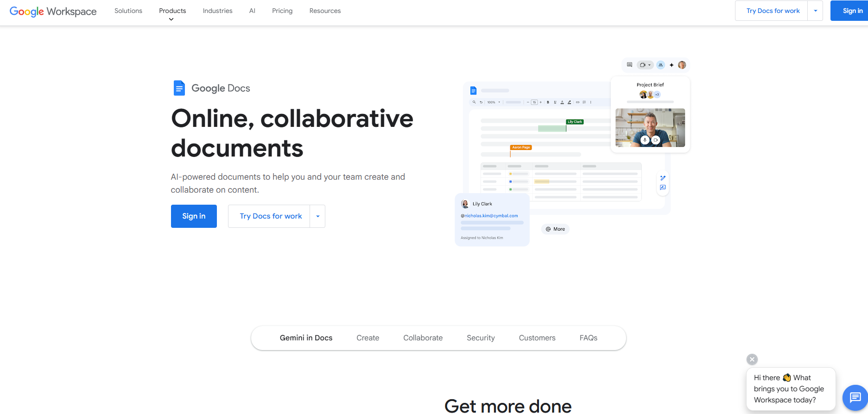Click the @nicholas.kim@cymbal.com mention link

click(489, 216)
